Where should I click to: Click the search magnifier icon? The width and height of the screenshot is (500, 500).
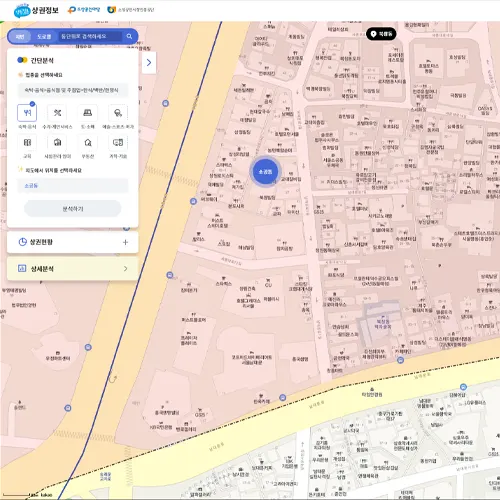click(x=129, y=36)
